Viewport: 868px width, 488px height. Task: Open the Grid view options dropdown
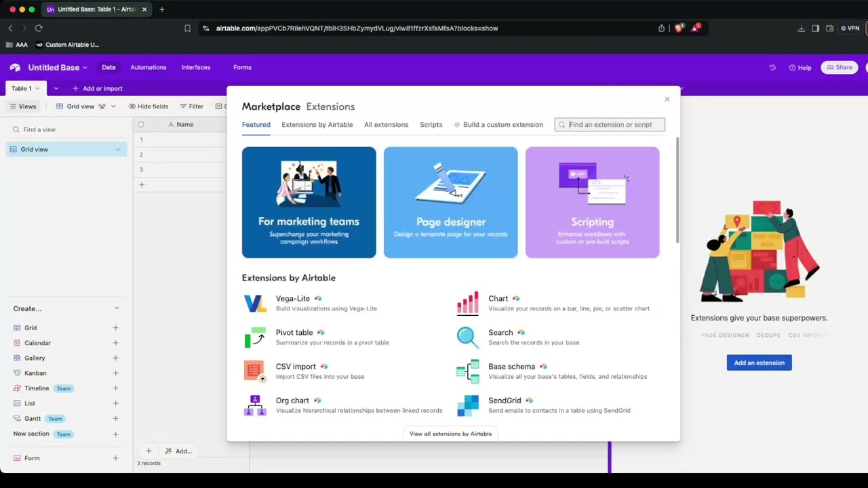(113, 106)
